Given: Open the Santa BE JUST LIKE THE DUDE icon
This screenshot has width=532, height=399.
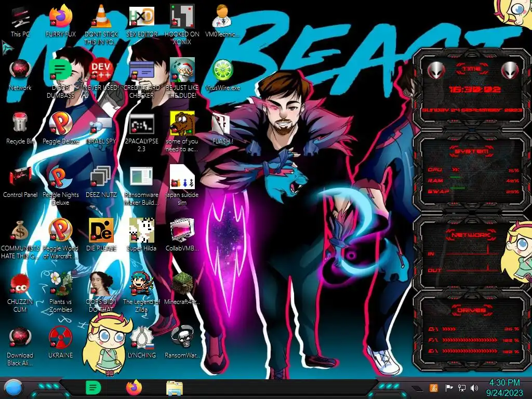Looking at the screenshot, I should pyautogui.click(x=182, y=78).
